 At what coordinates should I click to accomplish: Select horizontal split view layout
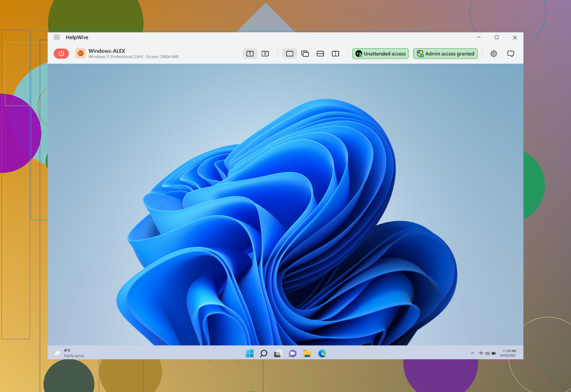click(x=320, y=54)
